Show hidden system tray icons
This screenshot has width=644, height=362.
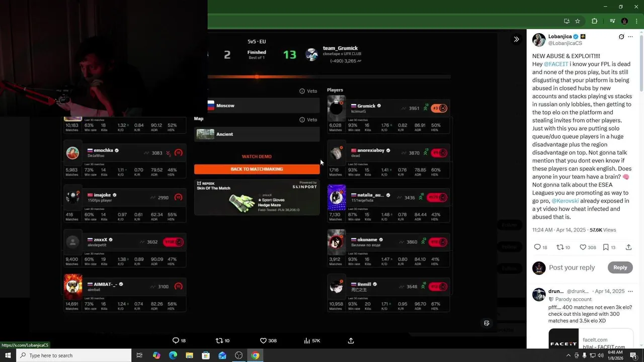point(569,355)
